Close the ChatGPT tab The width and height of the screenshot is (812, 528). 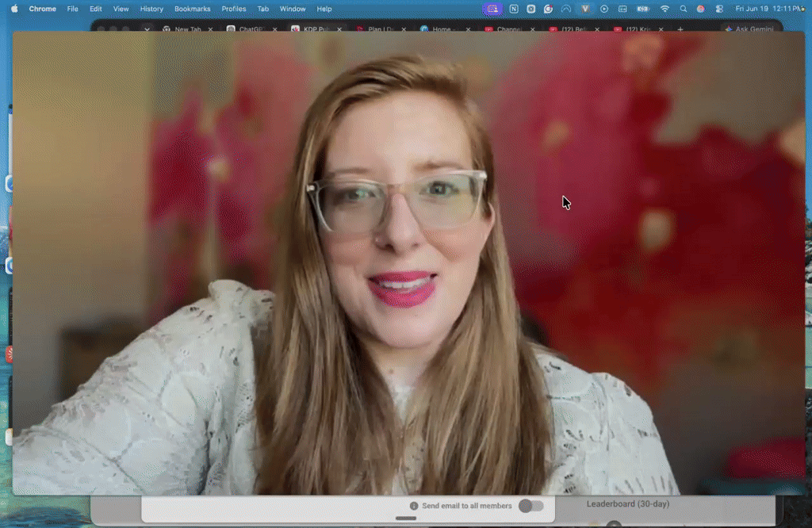tap(274, 29)
